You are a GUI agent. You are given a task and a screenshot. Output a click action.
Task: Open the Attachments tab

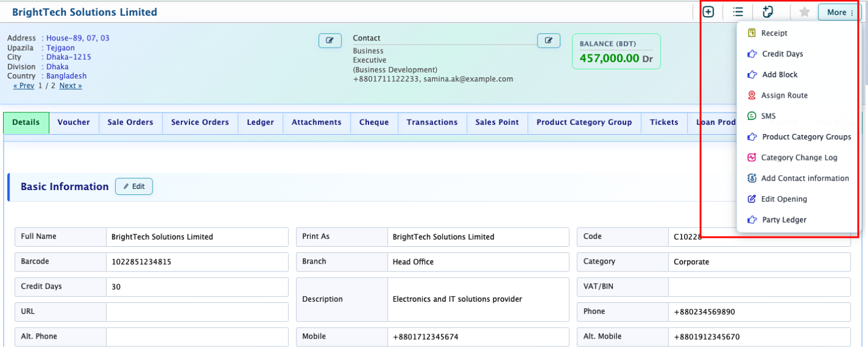click(317, 122)
